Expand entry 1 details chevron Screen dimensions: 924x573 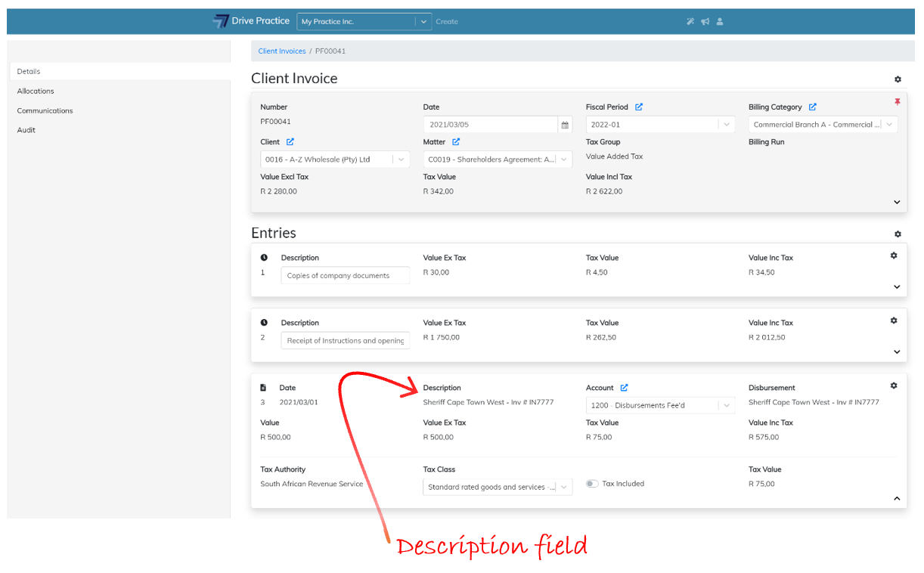[x=897, y=287]
